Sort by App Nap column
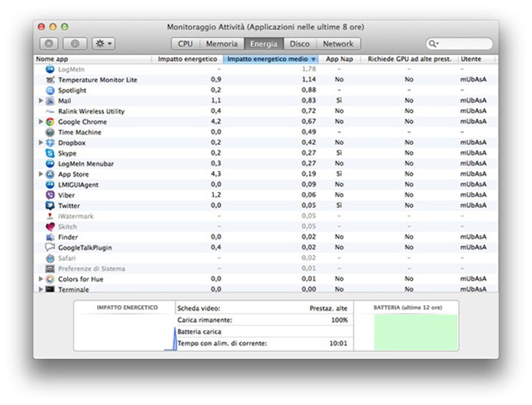 point(339,59)
